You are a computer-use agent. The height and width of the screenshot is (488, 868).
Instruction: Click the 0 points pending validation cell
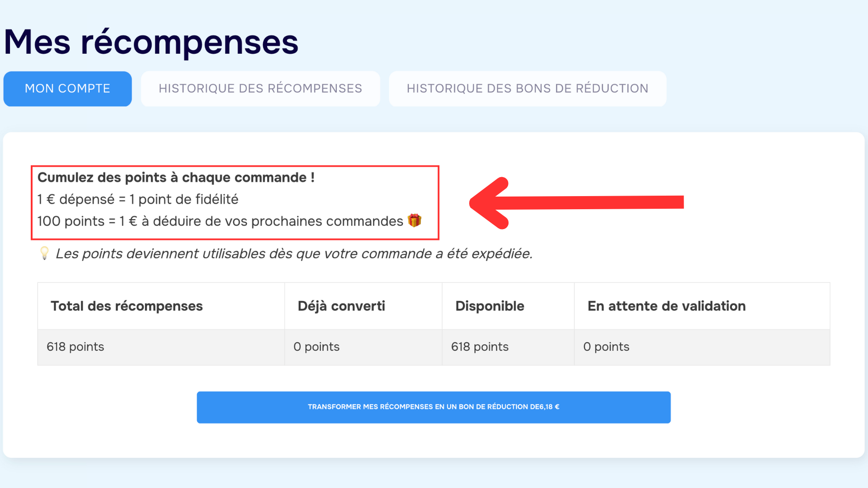(x=702, y=347)
